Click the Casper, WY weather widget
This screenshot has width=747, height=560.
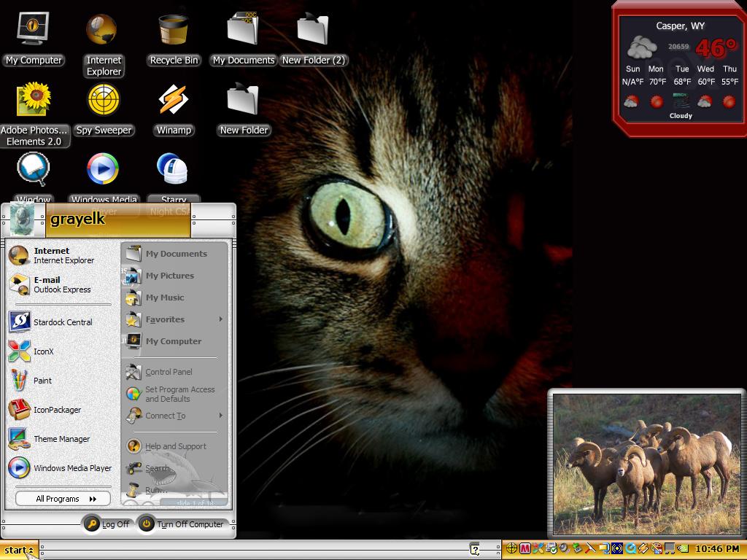(680, 69)
